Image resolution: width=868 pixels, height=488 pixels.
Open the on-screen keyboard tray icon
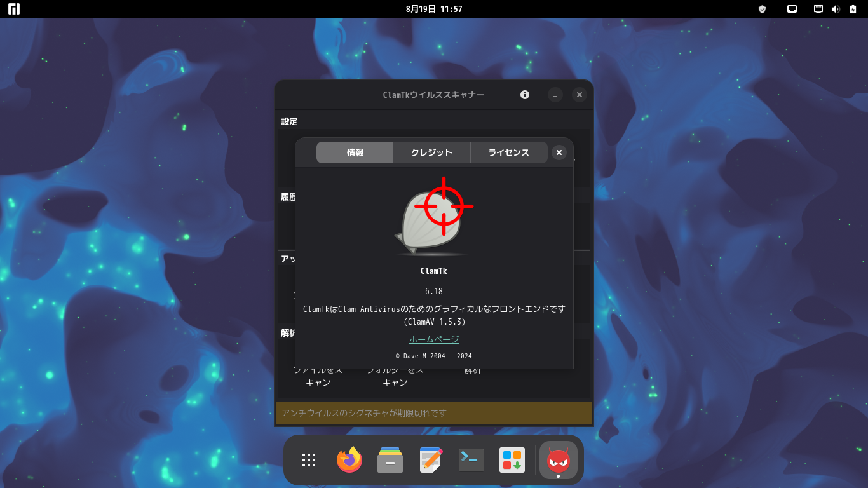coord(792,9)
